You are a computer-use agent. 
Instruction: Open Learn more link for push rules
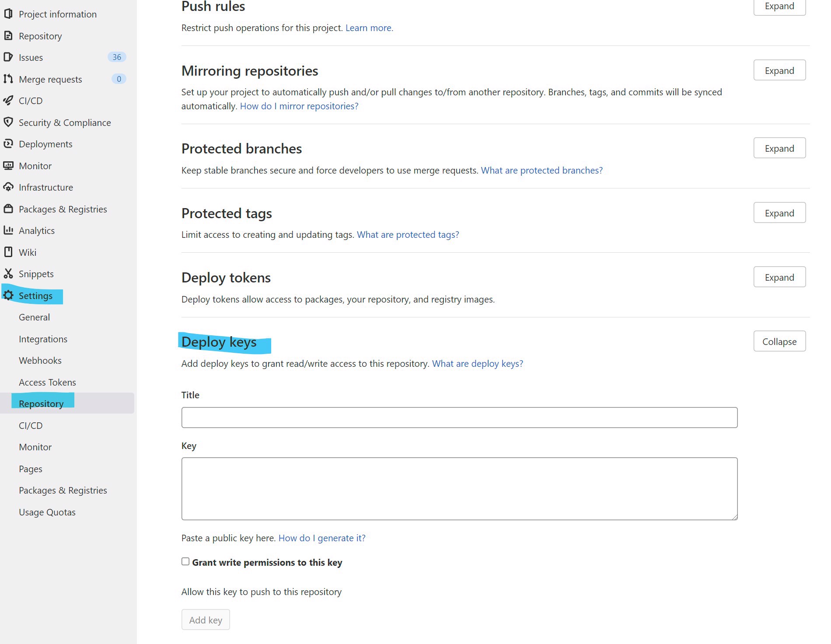(x=369, y=28)
